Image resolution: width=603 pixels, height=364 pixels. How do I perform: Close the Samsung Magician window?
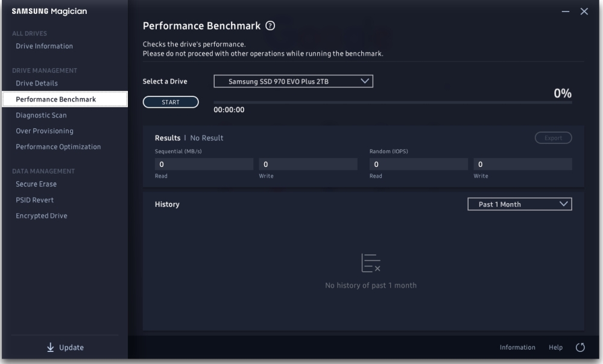pos(584,11)
